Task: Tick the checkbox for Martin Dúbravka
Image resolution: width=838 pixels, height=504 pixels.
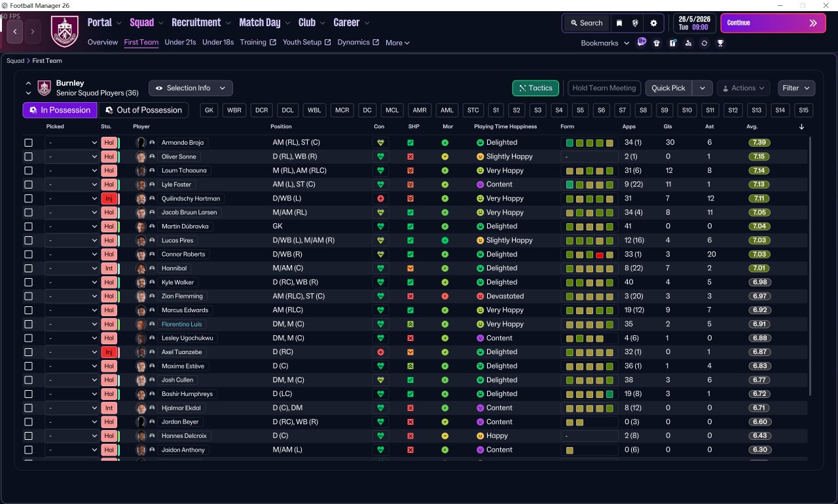Action: coord(28,226)
